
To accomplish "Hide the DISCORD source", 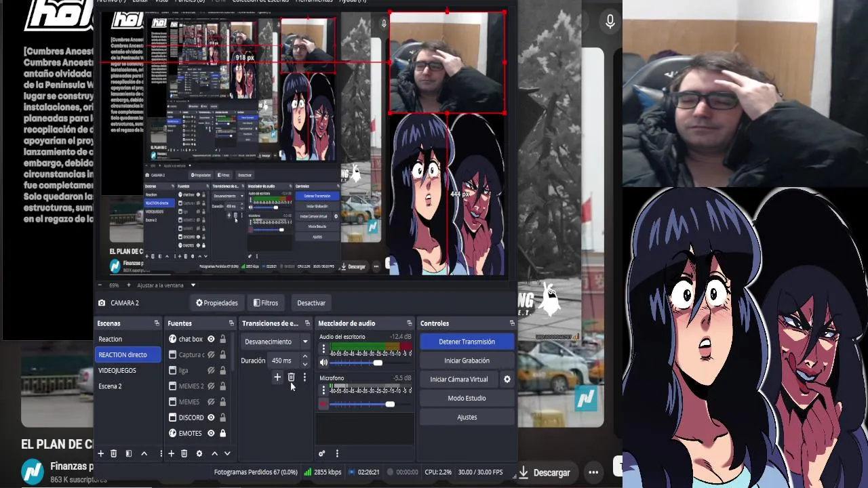I will click(211, 418).
